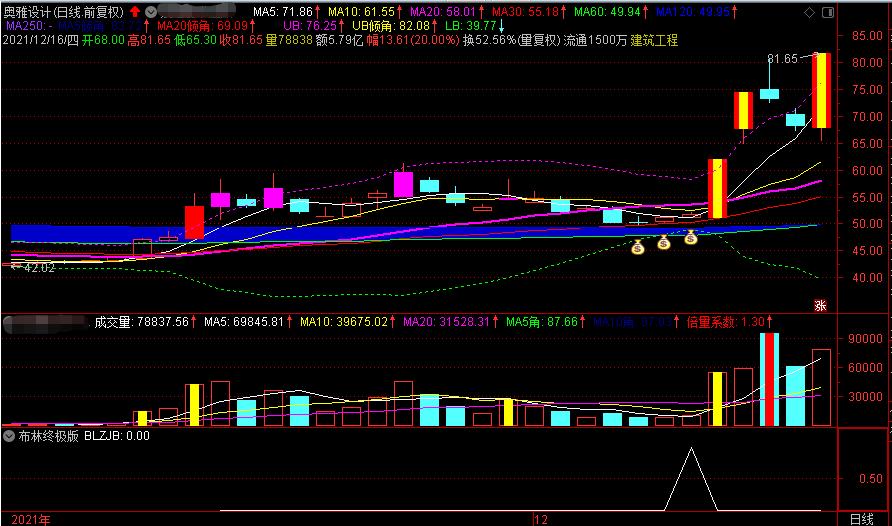This screenshot has height=526, width=892.
Task: Click the 81.65 high price annotation
Action: [782, 59]
